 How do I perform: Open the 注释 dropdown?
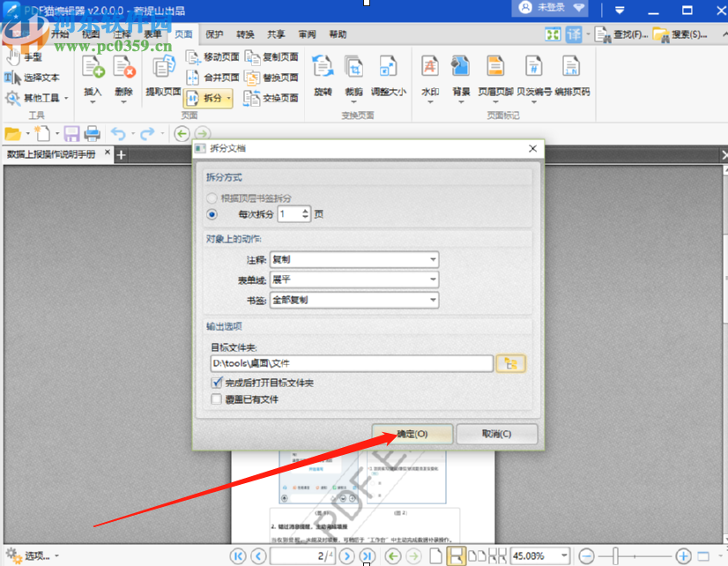pos(354,259)
